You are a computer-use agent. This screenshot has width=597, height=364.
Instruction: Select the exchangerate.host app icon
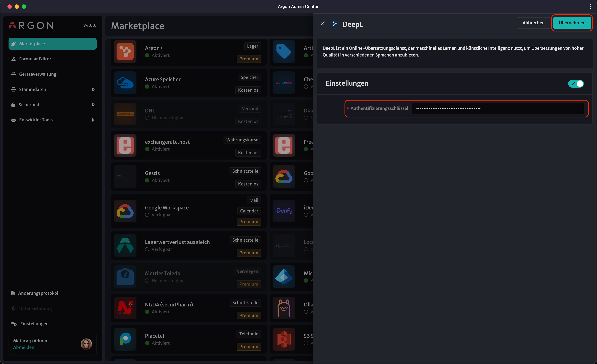point(125,145)
